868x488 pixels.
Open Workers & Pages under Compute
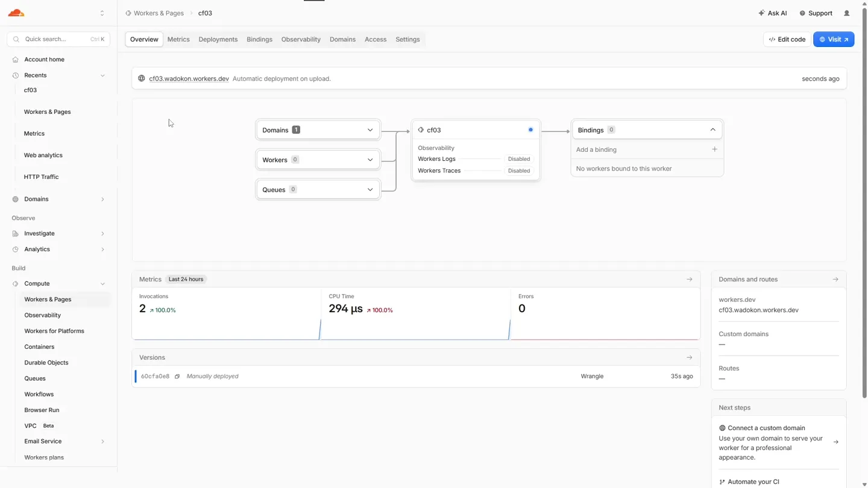point(48,299)
